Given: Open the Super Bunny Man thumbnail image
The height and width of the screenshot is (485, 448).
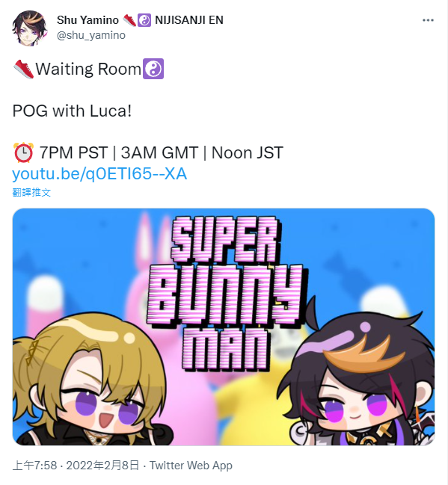Looking at the screenshot, I should [x=224, y=327].
